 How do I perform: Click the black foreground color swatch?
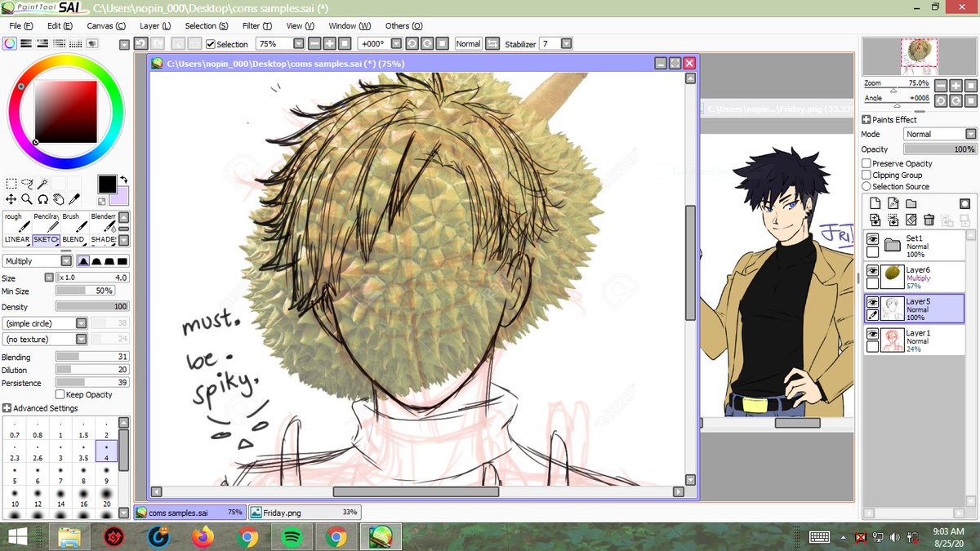pyautogui.click(x=107, y=184)
